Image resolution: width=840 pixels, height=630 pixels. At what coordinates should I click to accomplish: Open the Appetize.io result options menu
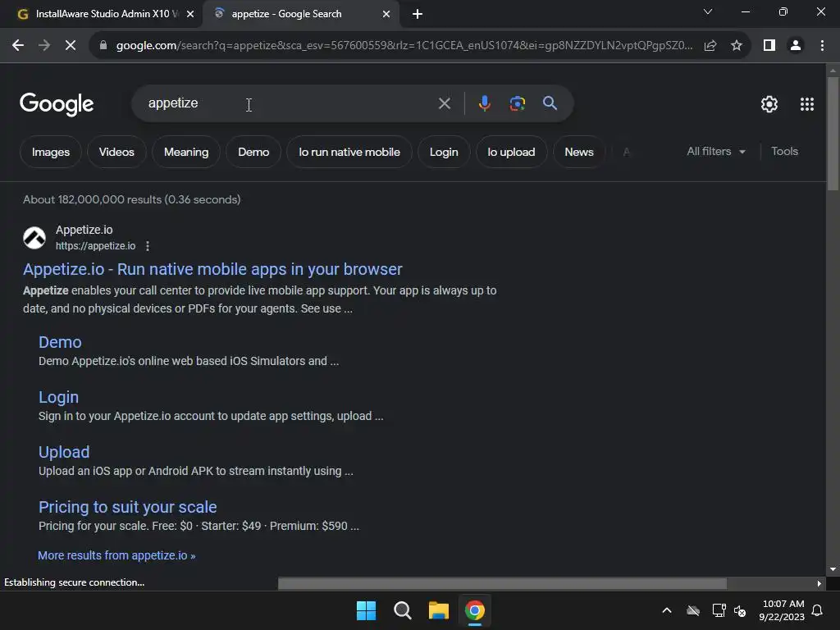pyautogui.click(x=148, y=246)
